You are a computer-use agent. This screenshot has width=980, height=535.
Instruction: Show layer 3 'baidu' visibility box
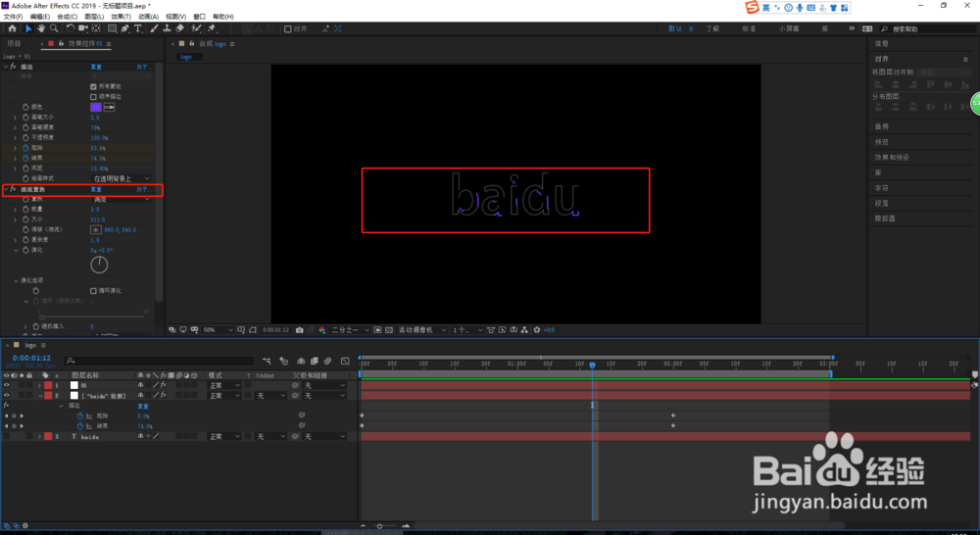click(x=6, y=437)
